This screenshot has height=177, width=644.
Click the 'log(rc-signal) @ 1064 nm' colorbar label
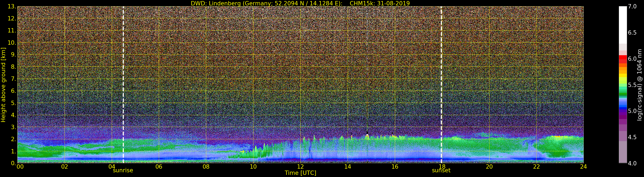[x=640, y=85]
